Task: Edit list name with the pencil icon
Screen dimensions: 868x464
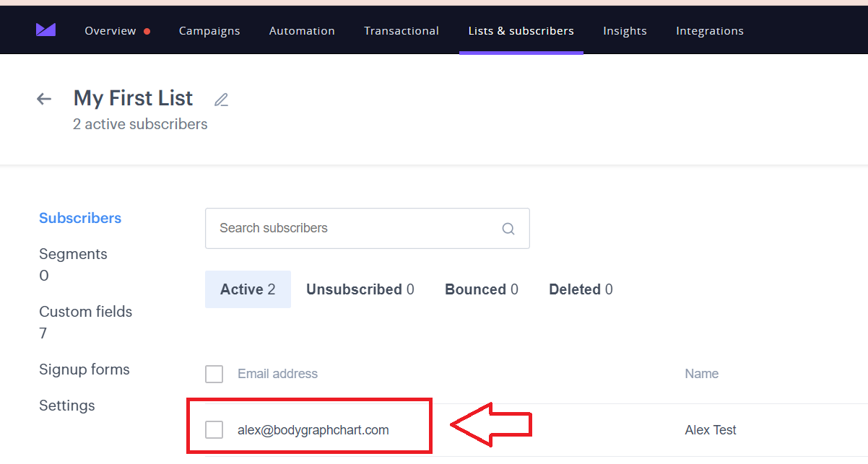Action: pyautogui.click(x=221, y=100)
